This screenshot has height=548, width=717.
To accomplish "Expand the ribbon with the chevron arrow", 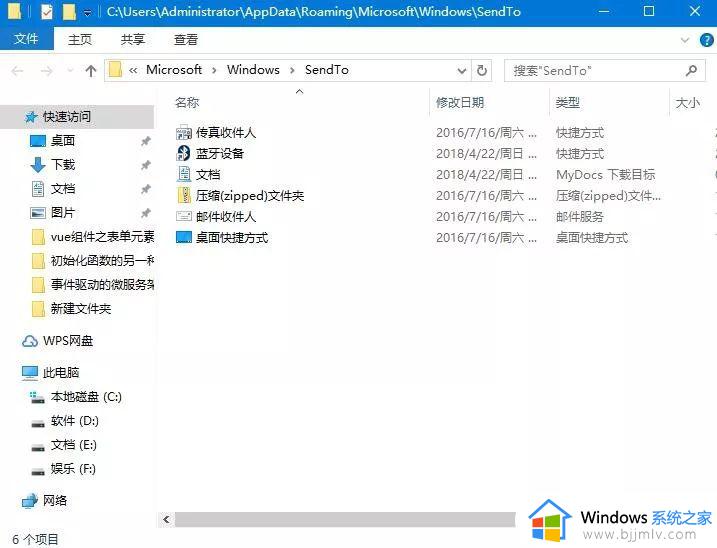I will (685, 40).
